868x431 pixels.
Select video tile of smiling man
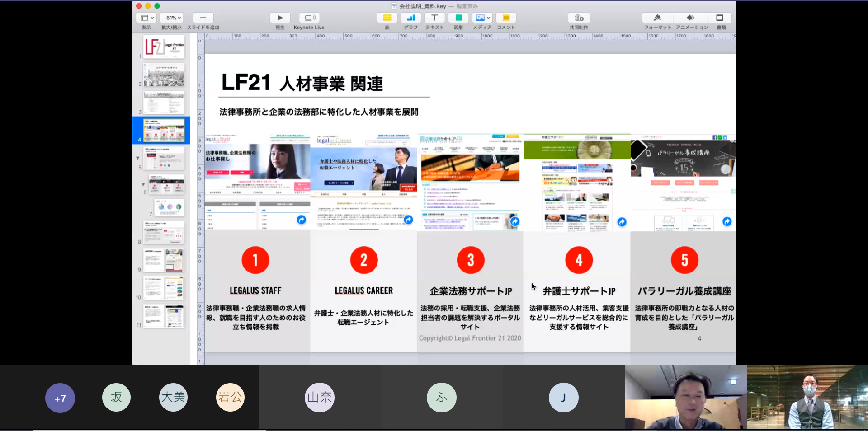pyautogui.click(x=686, y=398)
